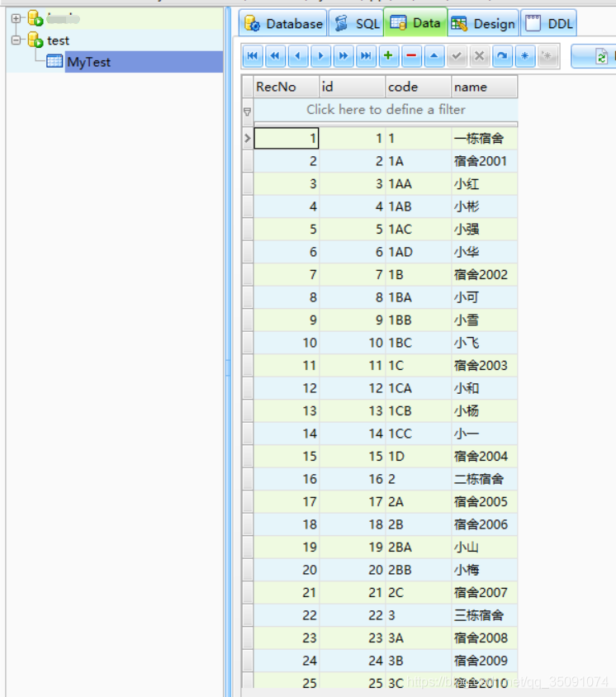The width and height of the screenshot is (616, 697).
Task: Click code cell 1AC
Action: 418,229
